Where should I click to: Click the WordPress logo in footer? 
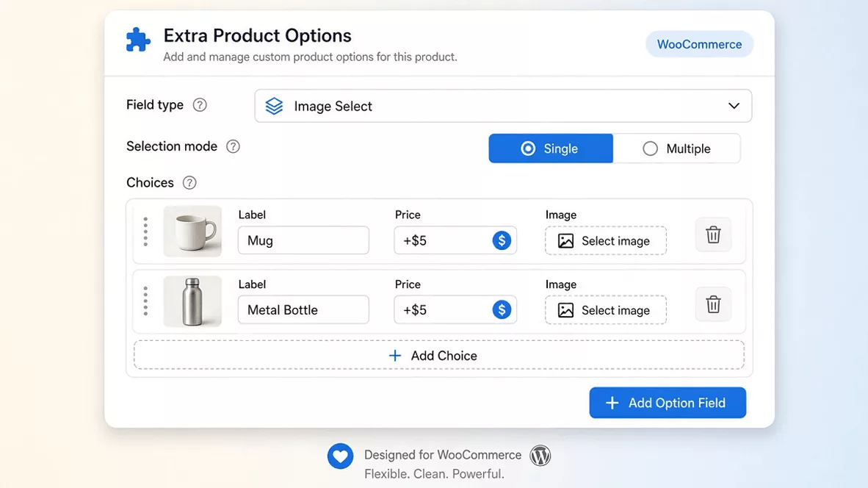click(540, 456)
